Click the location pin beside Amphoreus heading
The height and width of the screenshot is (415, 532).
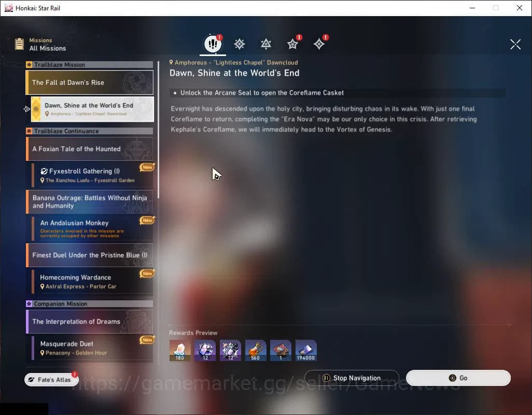171,62
